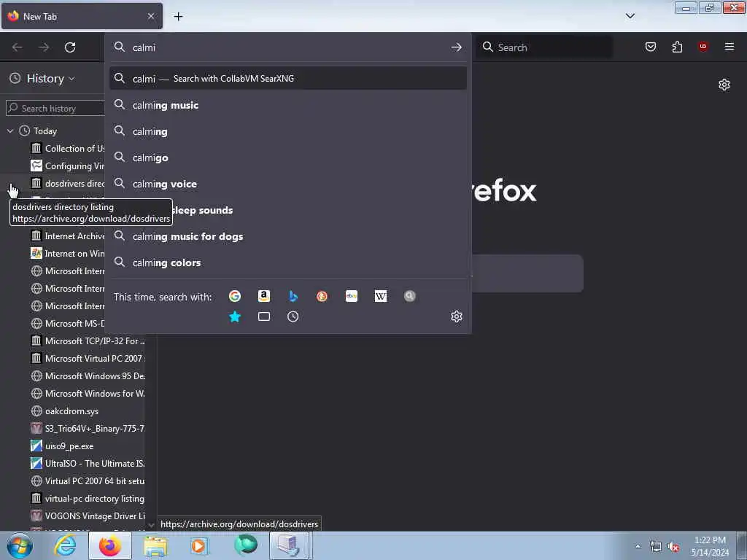This screenshot has height=560, width=747.
Task: Open the uBlock Origin extension icon
Action: (703, 47)
